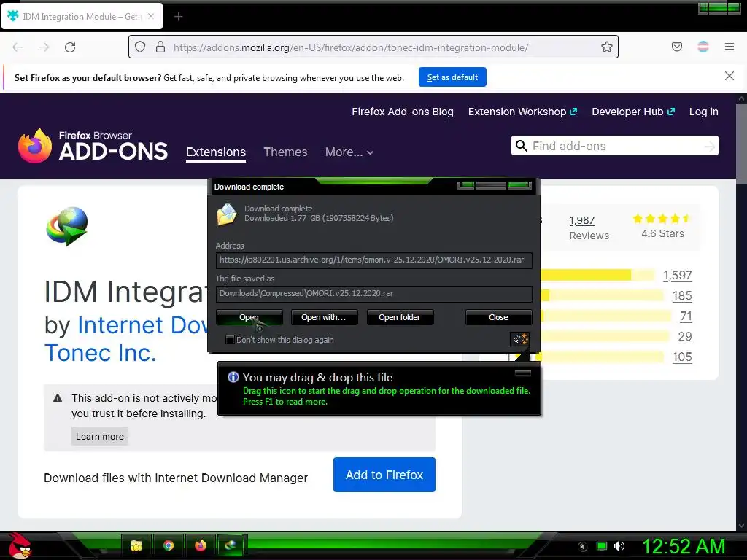The width and height of the screenshot is (747, 560).
Task: Click the Open folder button
Action: 400,317
